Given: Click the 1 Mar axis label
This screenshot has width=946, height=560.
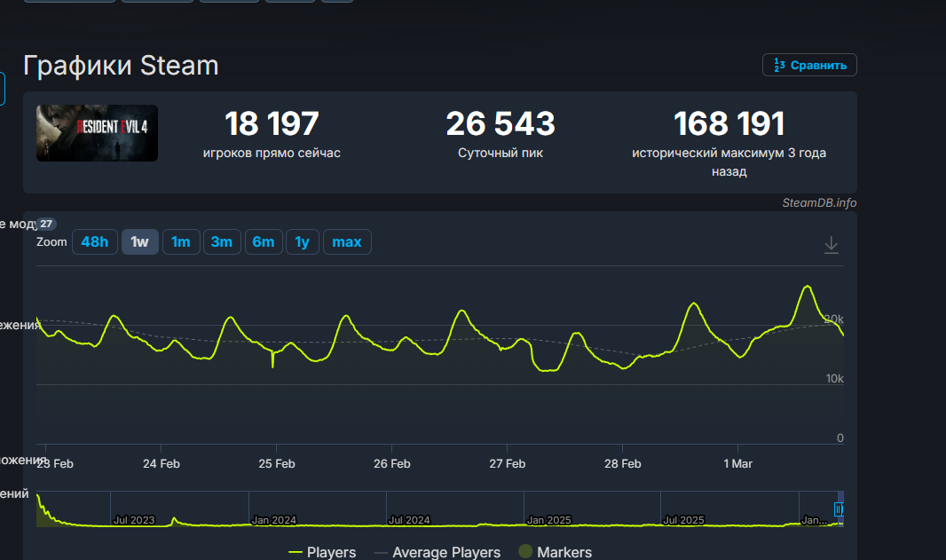Looking at the screenshot, I should (737, 463).
